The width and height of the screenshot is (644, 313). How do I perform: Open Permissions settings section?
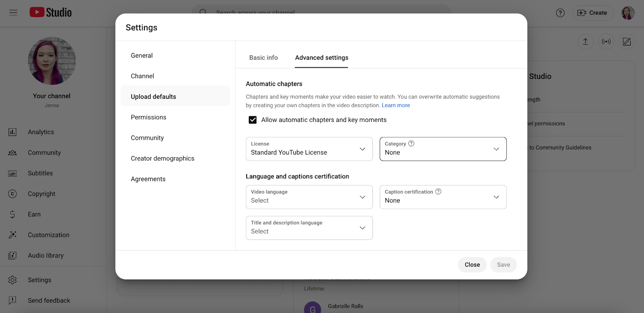tap(175, 117)
